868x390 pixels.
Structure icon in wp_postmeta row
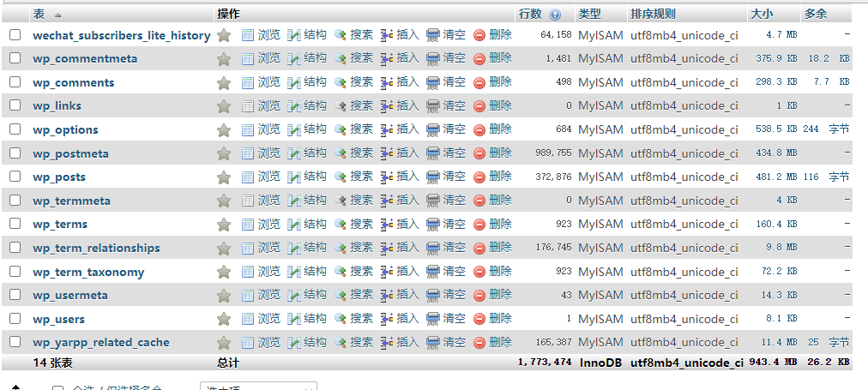pos(294,153)
